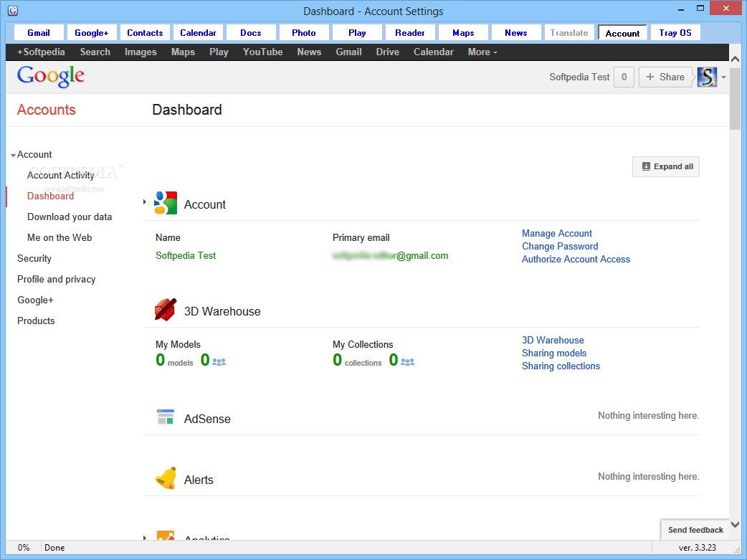Open Images in the black Google bar
The image size is (747, 560).
tap(141, 52)
